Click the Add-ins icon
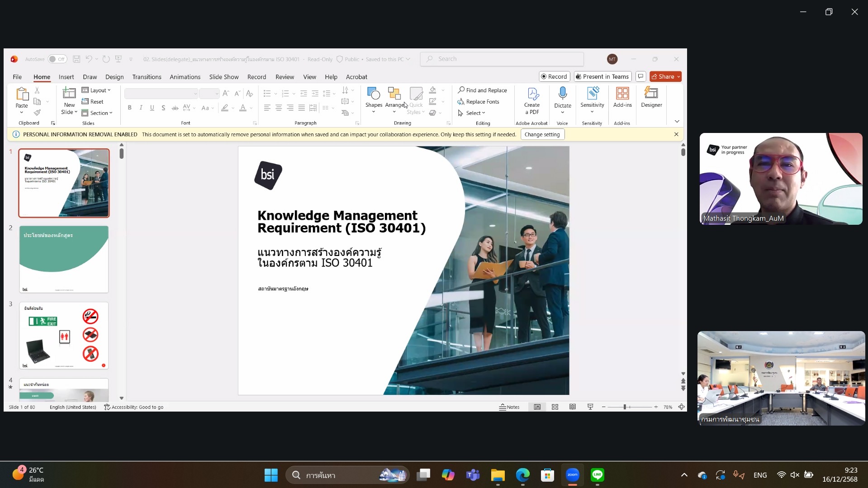868x488 pixels. click(622, 94)
